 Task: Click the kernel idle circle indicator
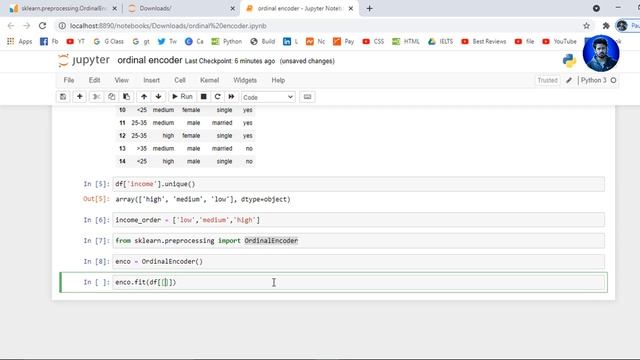click(x=613, y=80)
